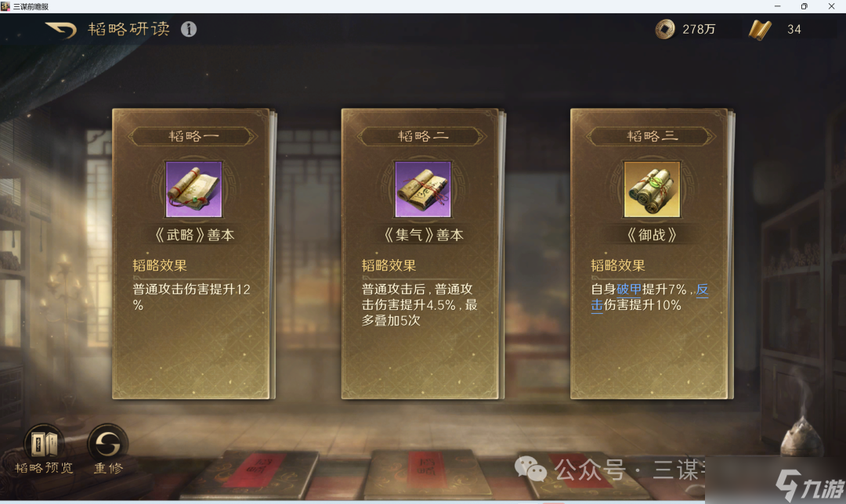Screen dimensions: 846x504
Task: Choose the 韬略二 card effect description
Action: 420,305
